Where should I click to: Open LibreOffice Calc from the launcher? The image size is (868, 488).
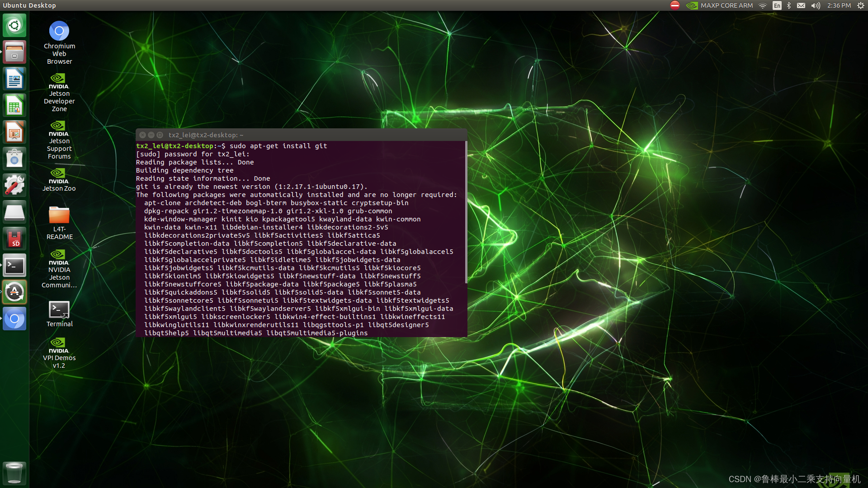point(14,106)
